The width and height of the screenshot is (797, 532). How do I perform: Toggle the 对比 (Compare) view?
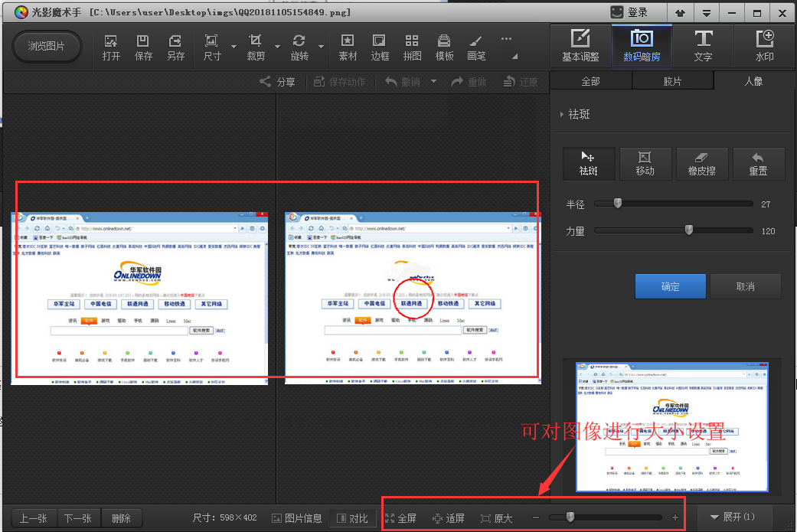[x=351, y=518]
